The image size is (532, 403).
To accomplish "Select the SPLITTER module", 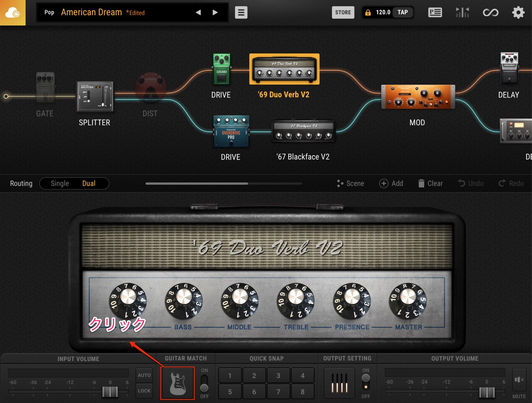I will 95,96.
